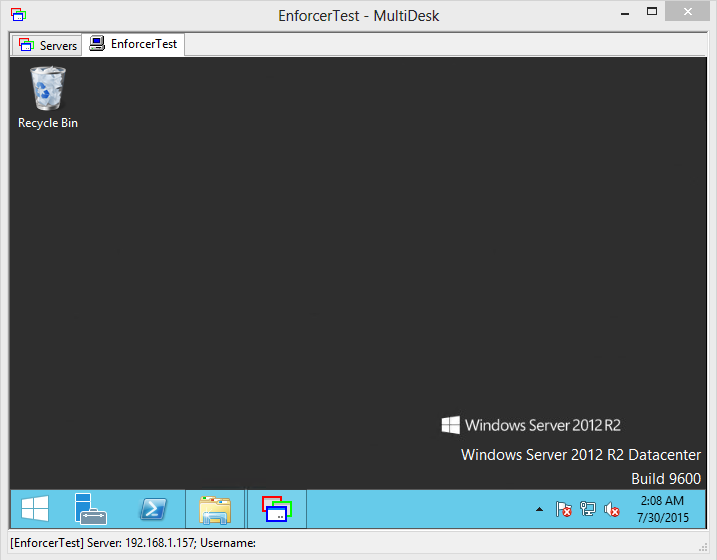The width and height of the screenshot is (717, 560).
Task: Expand the hidden tray icons arrow
Action: click(x=540, y=509)
